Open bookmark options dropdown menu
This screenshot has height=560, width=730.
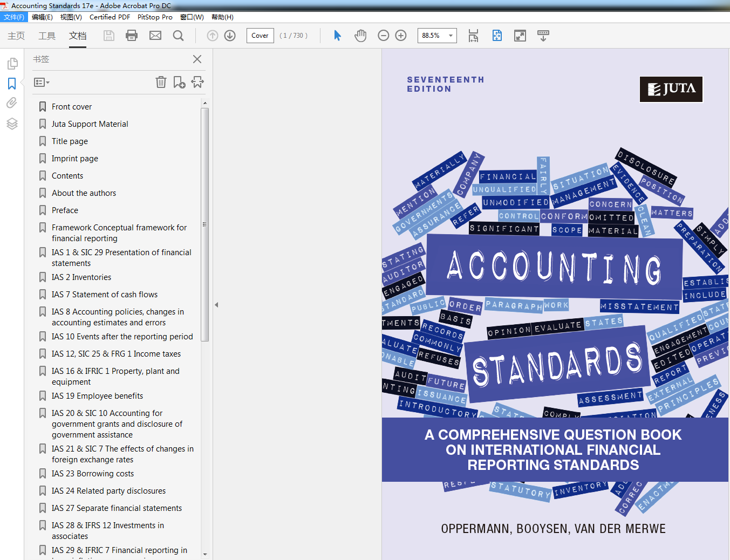(x=42, y=83)
